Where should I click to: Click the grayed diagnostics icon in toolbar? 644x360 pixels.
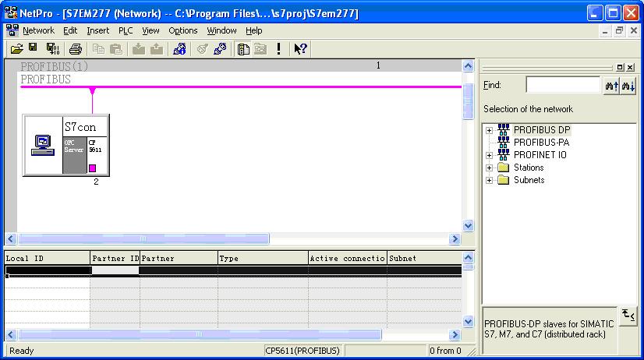coord(202,49)
